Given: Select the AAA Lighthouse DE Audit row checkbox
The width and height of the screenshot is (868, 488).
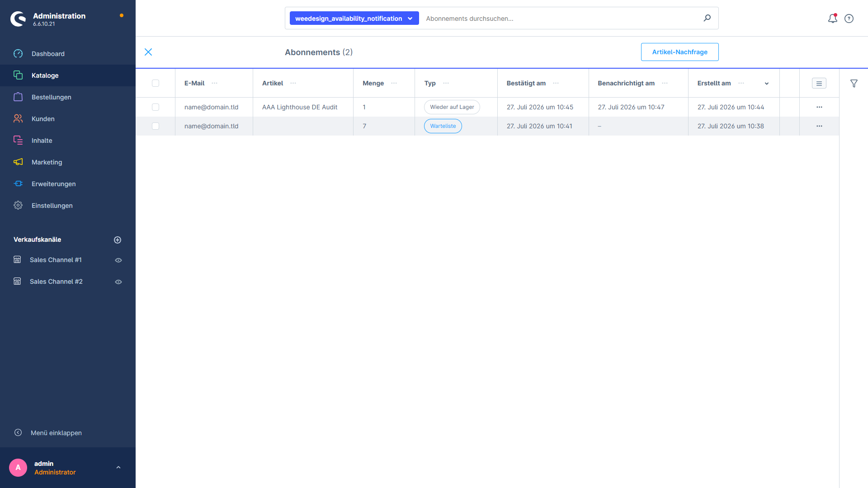Looking at the screenshot, I should 156,107.
